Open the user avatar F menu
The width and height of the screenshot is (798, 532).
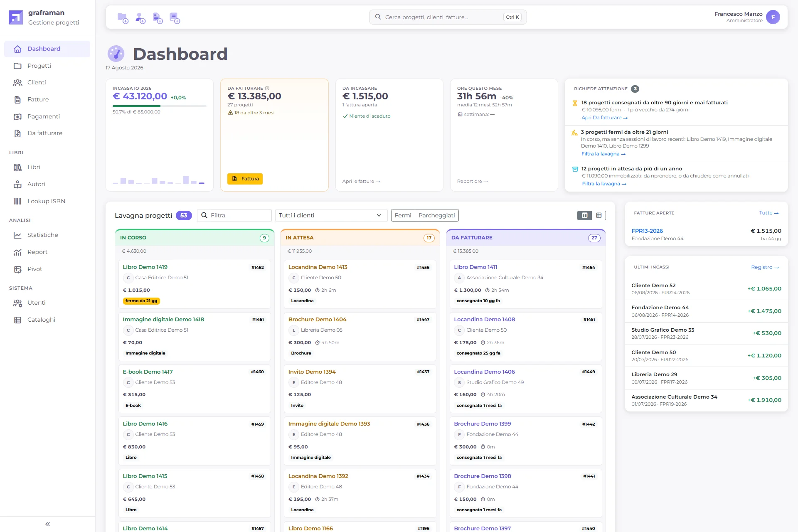pos(773,17)
